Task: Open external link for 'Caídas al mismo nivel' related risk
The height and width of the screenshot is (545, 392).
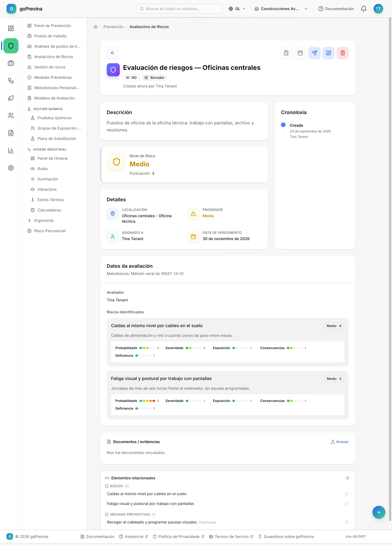Action: pyautogui.click(x=346, y=494)
